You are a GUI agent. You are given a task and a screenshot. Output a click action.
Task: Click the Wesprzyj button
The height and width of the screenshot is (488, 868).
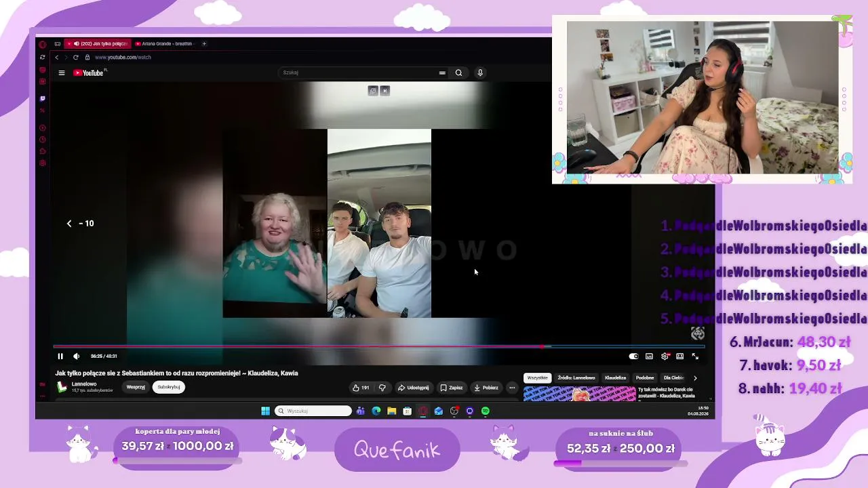pos(136,387)
